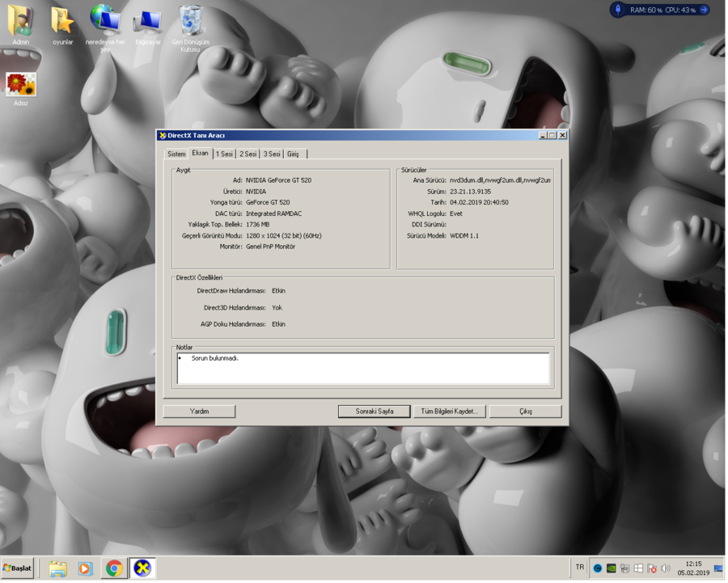Open NVIDIA tray icon
The image size is (728, 583).
coord(612,568)
